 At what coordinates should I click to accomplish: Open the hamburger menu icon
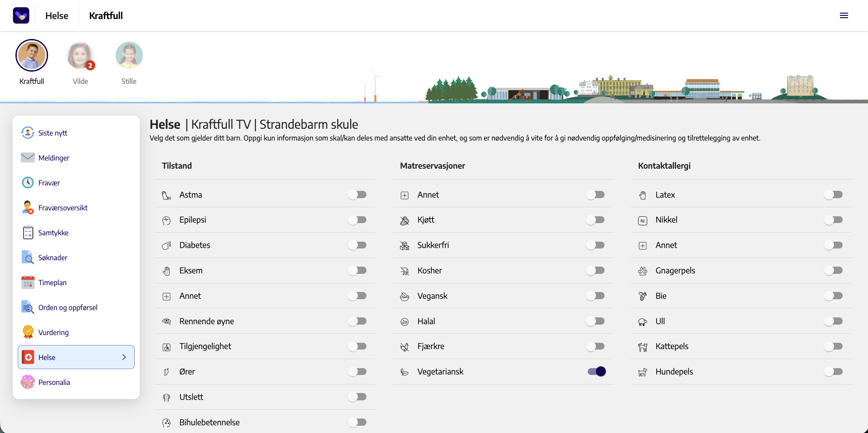(x=844, y=15)
